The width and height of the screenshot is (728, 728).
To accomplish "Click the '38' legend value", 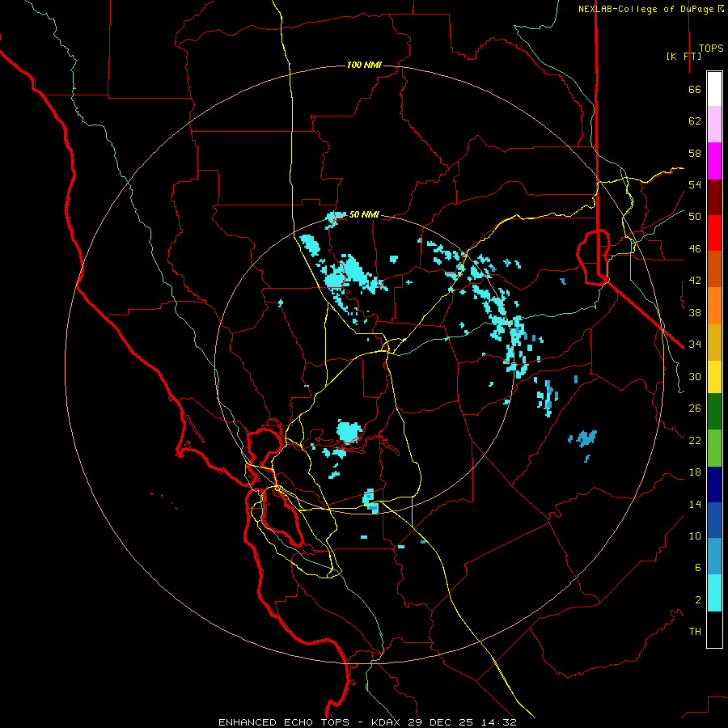I will [x=695, y=312].
